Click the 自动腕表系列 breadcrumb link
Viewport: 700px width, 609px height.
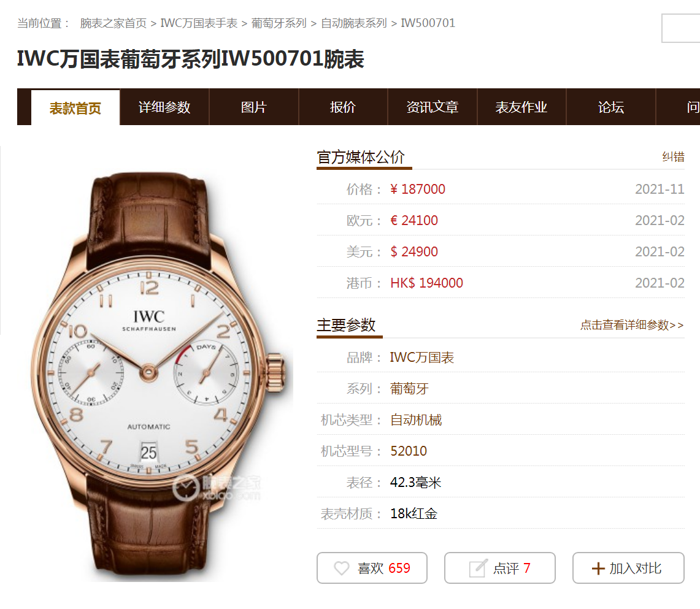353,23
